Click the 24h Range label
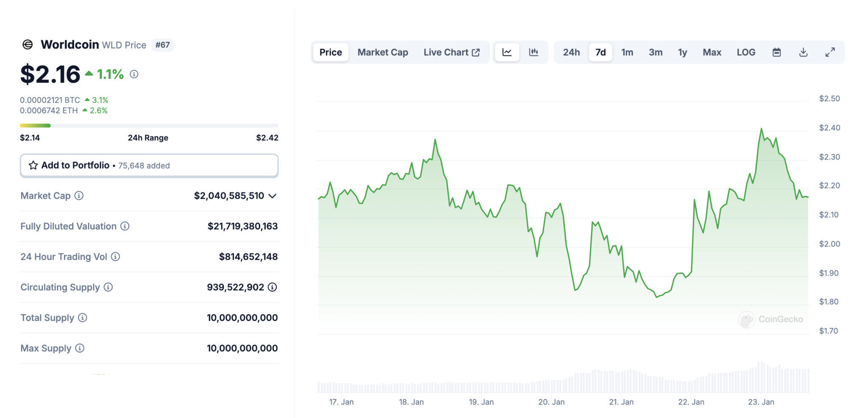 point(148,138)
